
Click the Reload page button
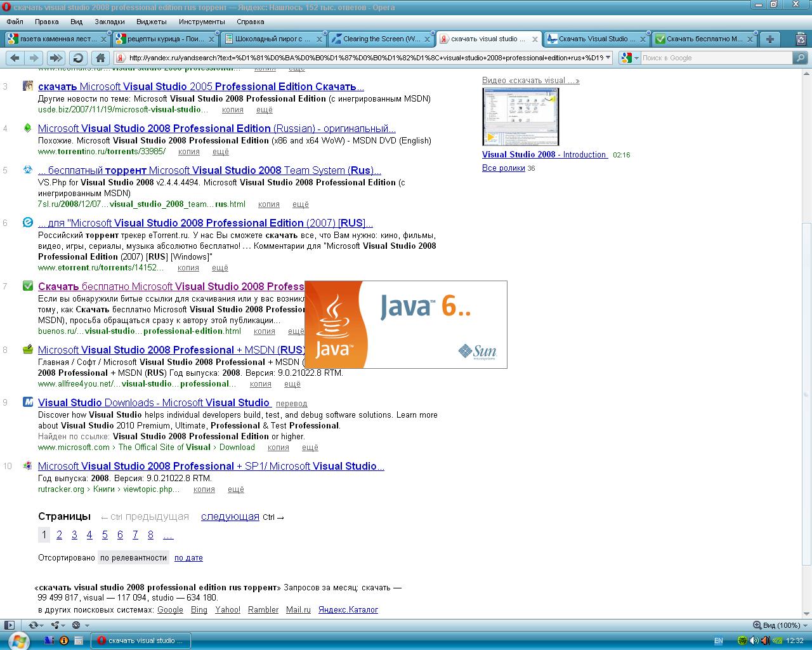click(77, 58)
